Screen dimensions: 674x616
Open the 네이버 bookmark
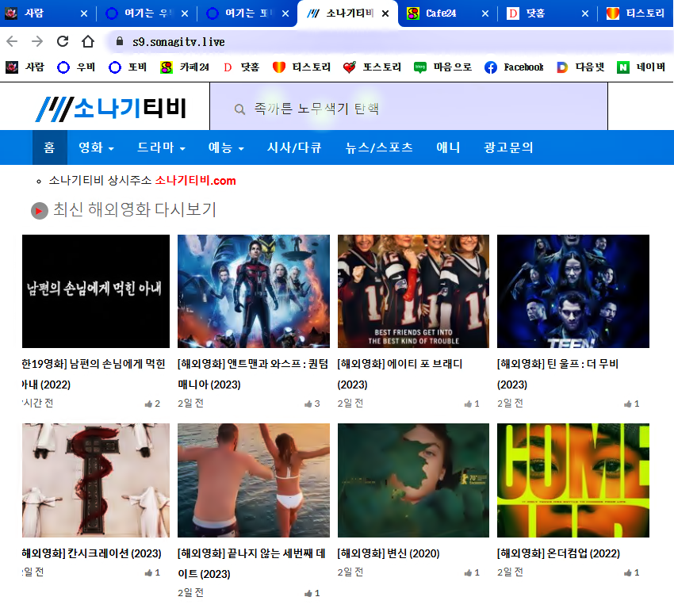coord(641,67)
